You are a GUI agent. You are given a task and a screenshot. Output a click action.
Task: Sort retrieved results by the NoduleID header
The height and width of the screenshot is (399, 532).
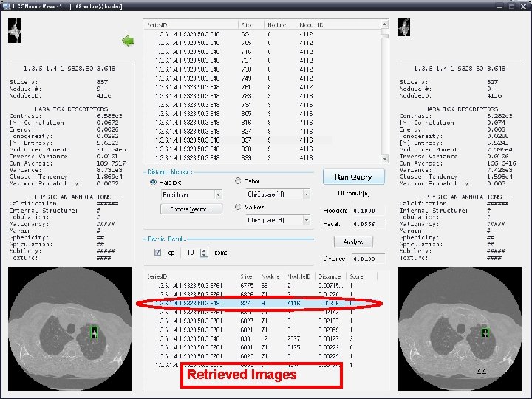coord(299,276)
